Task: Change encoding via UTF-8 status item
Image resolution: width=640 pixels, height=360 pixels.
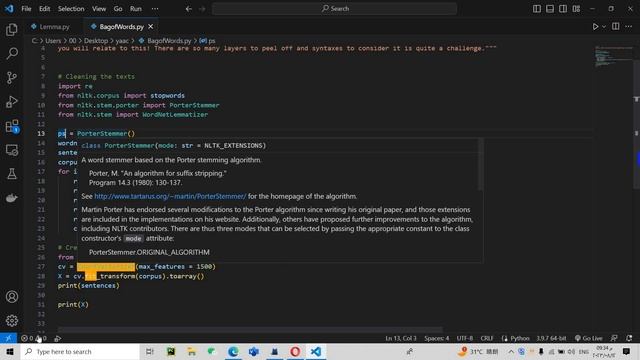Action: (464, 338)
